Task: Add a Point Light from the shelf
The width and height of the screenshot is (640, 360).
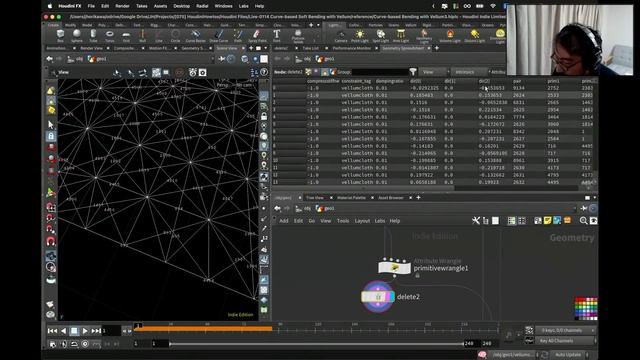Action: (x=360, y=36)
